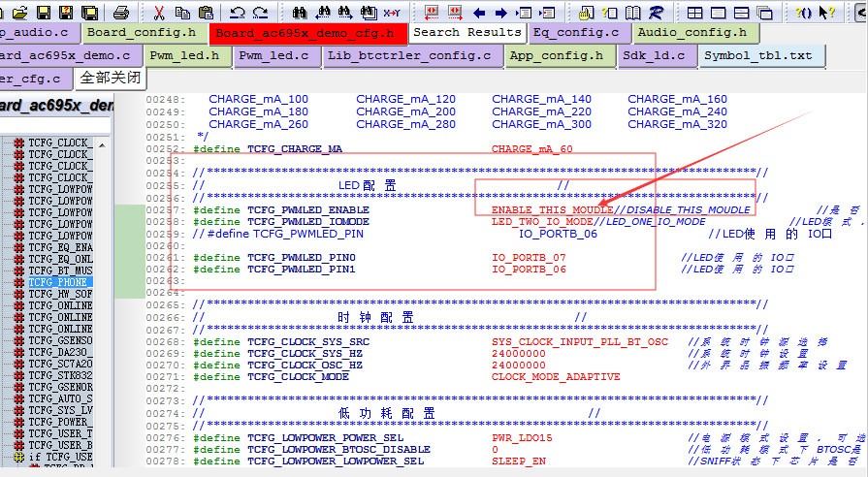This screenshot has width=868, height=477.
Task: Click the Tile Horizontal window icon
Action: click(x=741, y=13)
